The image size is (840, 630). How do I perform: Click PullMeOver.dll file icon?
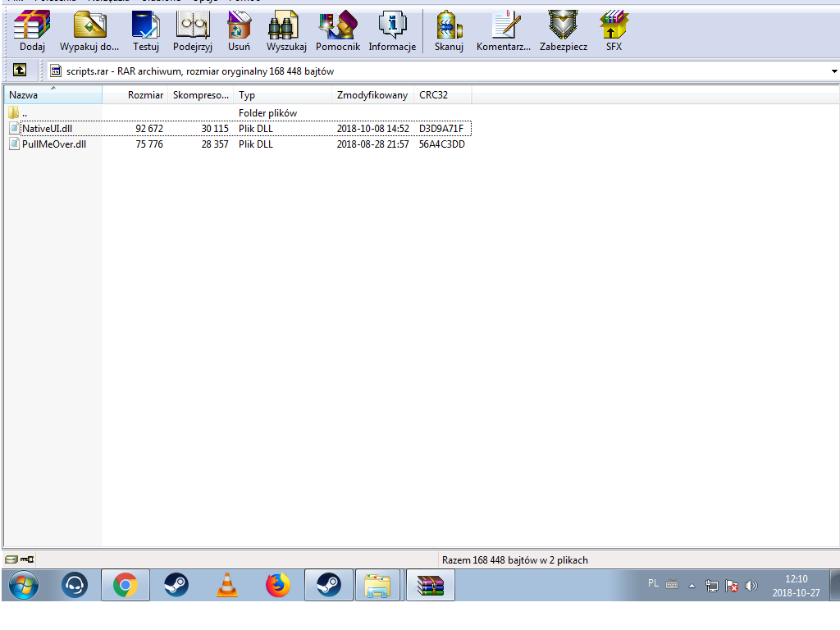click(x=15, y=144)
